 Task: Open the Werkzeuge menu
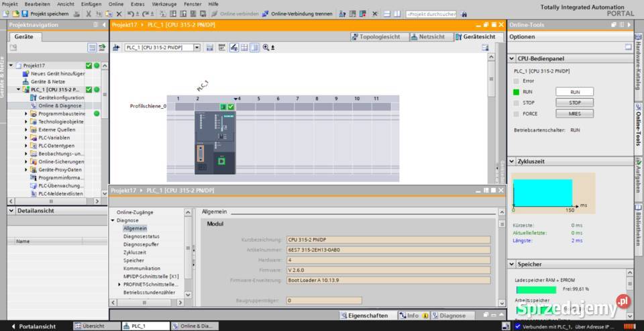pyautogui.click(x=164, y=4)
